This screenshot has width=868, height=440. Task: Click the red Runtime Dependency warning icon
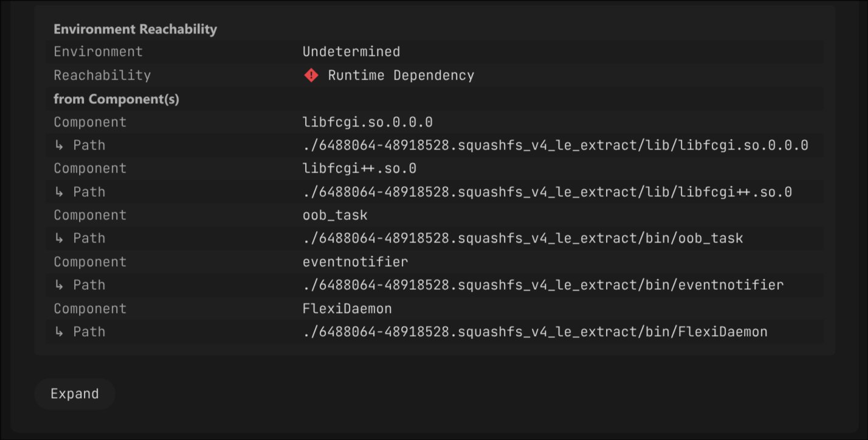(311, 75)
